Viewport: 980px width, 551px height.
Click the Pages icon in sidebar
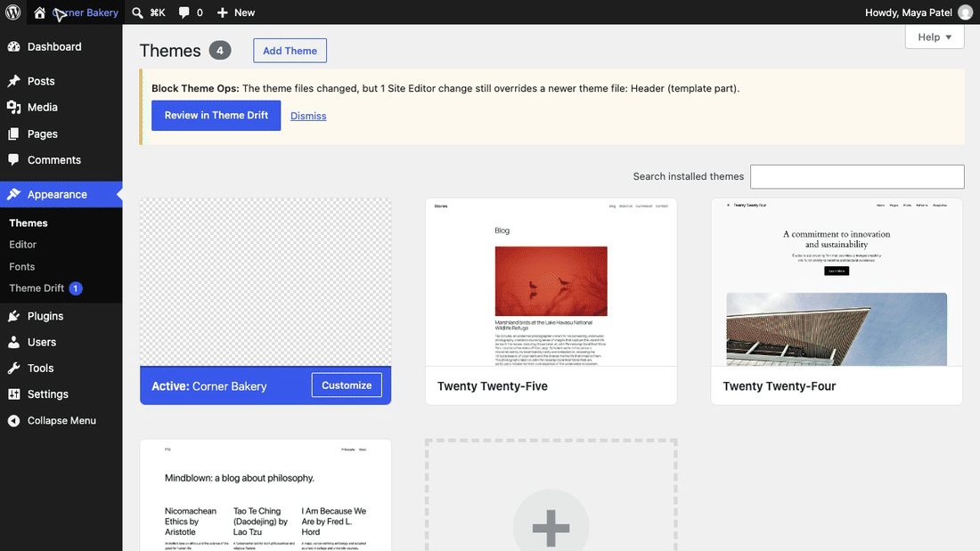coord(13,134)
